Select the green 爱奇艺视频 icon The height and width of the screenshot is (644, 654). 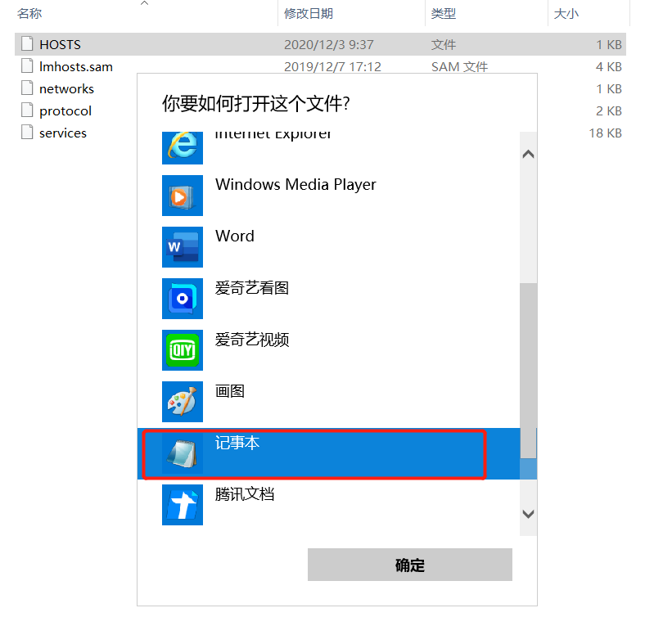[x=183, y=350]
